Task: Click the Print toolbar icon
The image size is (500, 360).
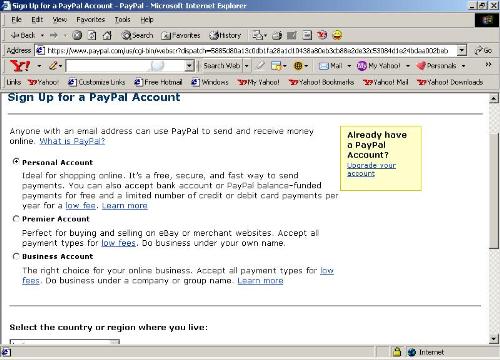Action: click(x=277, y=35)
